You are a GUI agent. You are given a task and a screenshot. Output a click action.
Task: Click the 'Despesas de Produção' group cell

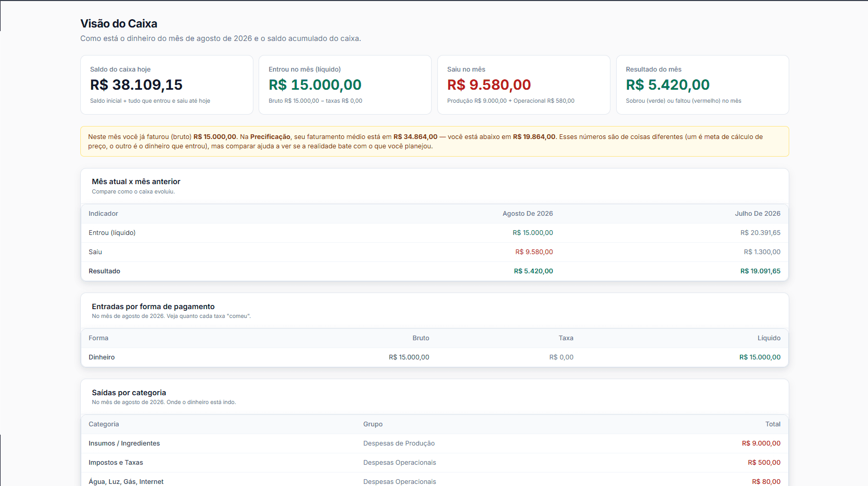point(399,443)
